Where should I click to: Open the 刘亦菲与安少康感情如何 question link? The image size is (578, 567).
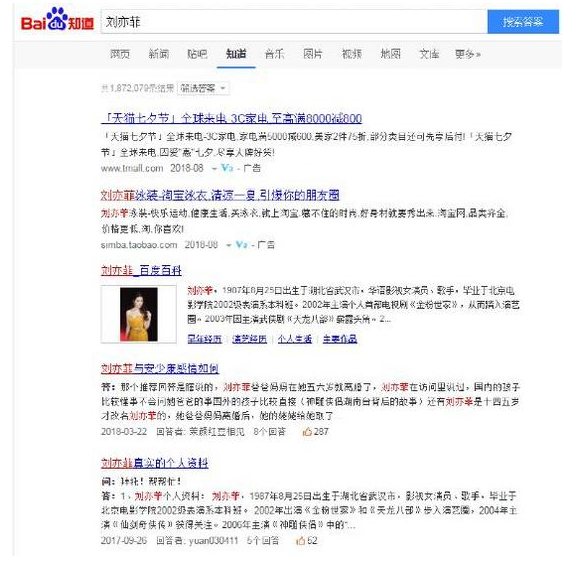click(x=160, y=368)
